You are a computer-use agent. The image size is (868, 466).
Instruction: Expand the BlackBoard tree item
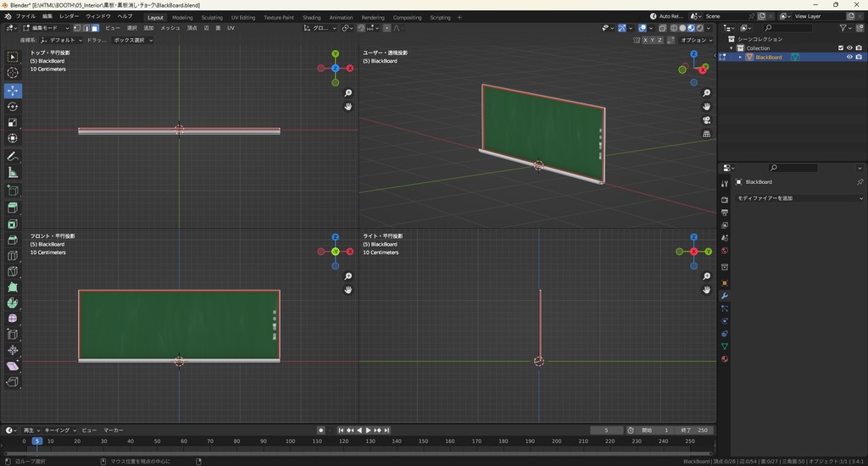(739, 57)
